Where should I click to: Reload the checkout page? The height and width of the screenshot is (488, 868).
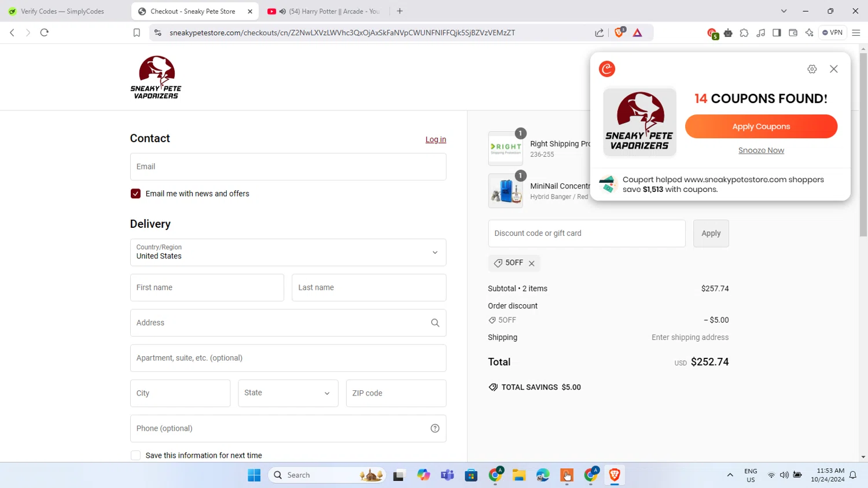click(x=45, y=32)
